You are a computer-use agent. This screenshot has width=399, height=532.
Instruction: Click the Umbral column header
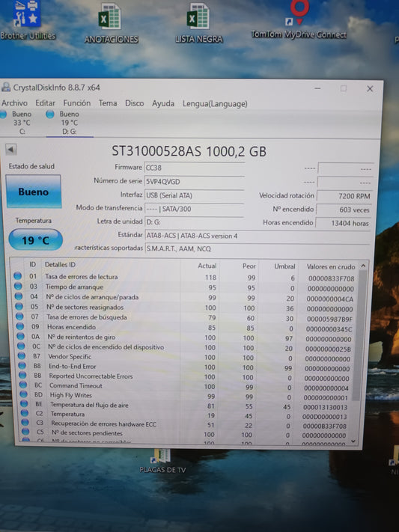[284, 266]
